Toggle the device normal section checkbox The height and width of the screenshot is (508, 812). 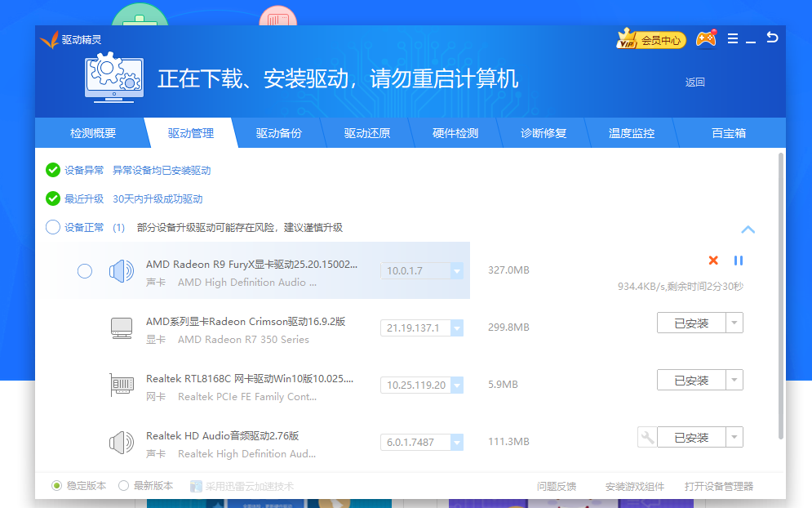53,227
